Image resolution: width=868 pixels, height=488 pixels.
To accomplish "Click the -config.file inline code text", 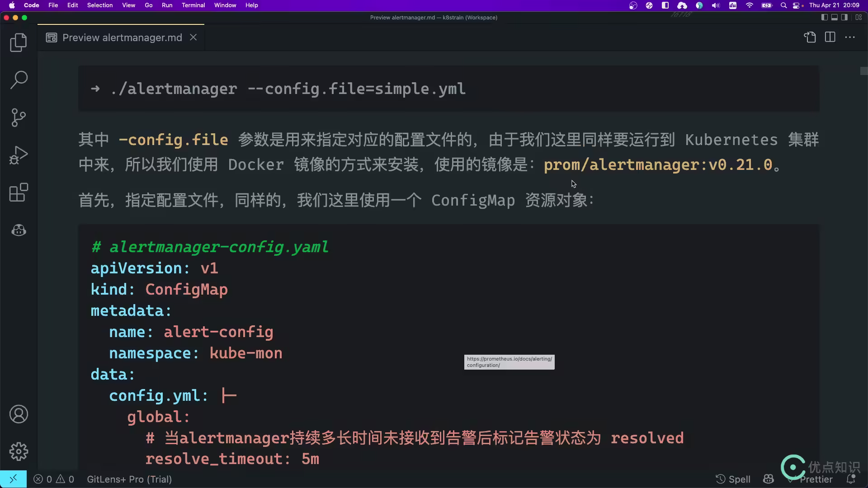I will [x=173, y=140].
